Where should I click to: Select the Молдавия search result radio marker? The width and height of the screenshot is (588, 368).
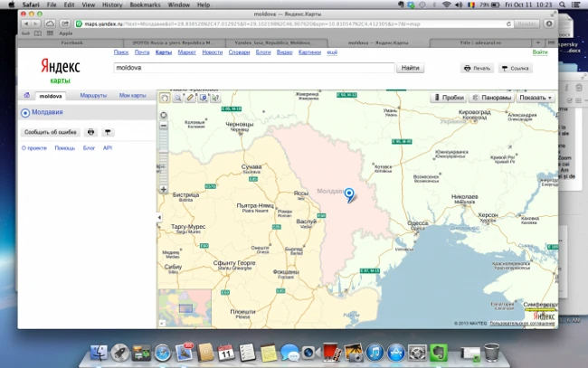coord(24,113)
